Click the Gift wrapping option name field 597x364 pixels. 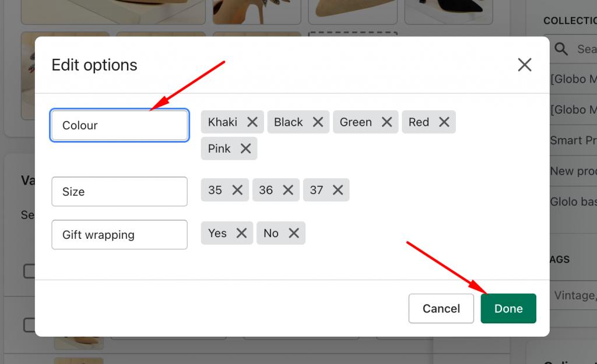(119, 234)
